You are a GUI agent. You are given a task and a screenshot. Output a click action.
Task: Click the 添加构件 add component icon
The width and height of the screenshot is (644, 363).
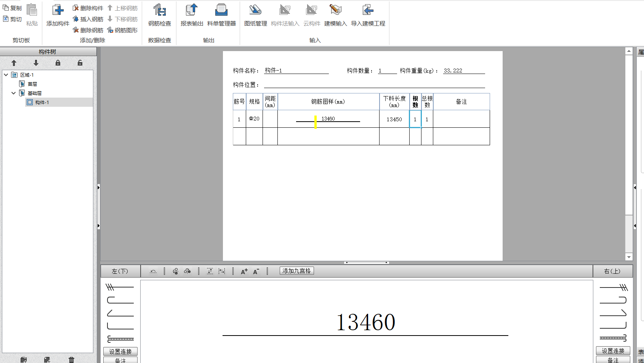pos(58,10)
